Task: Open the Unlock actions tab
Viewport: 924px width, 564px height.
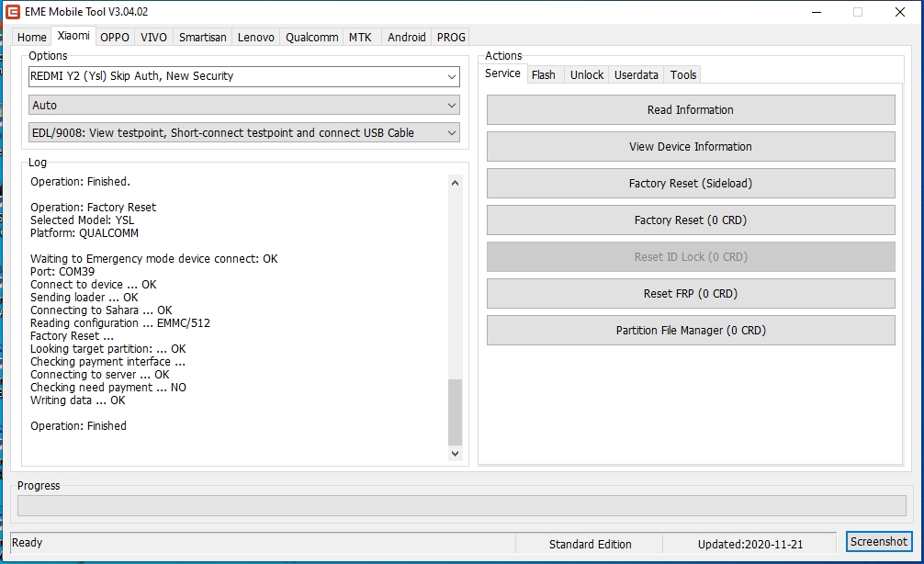Action: 587,74
